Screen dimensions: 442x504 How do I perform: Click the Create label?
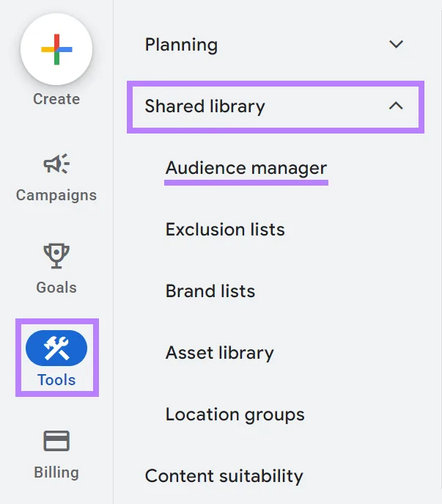(56, 99)
